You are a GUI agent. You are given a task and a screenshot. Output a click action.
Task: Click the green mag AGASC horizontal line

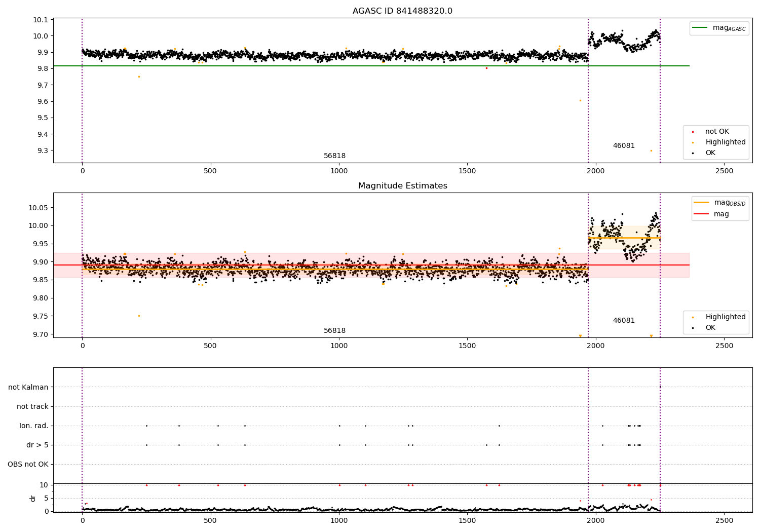[x=371, y=66]
